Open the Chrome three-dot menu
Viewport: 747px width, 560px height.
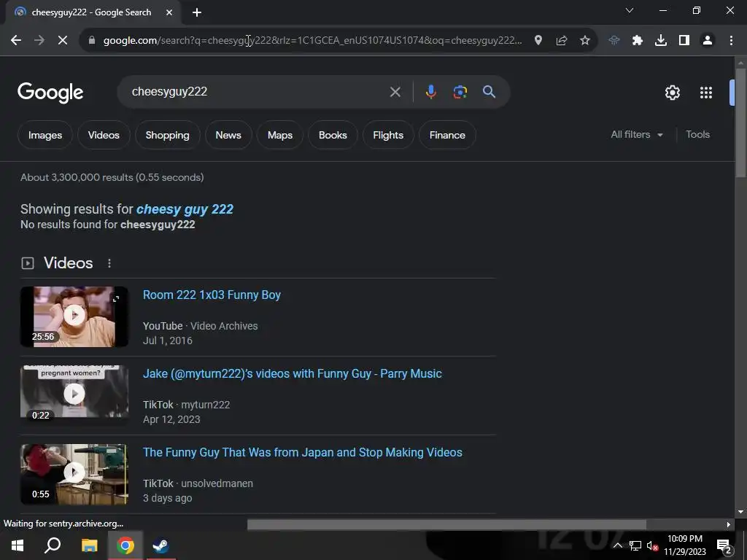731,41
